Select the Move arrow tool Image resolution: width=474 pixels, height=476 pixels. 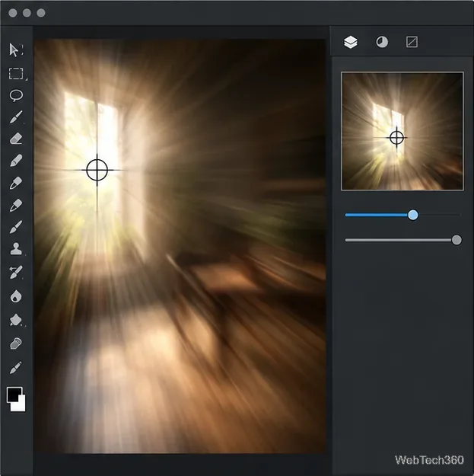click(x=15, y=50)
